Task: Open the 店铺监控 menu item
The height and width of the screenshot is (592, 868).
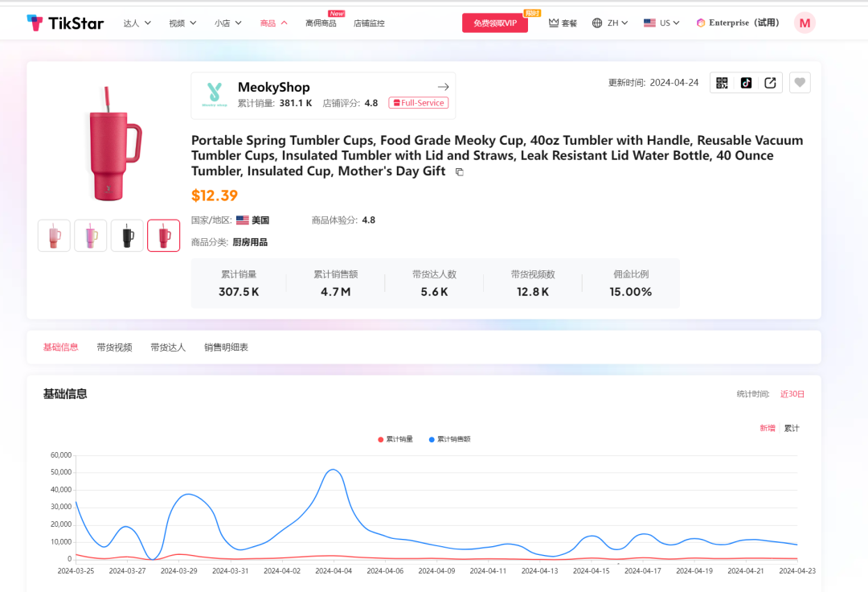Action: tap(369, 23)
